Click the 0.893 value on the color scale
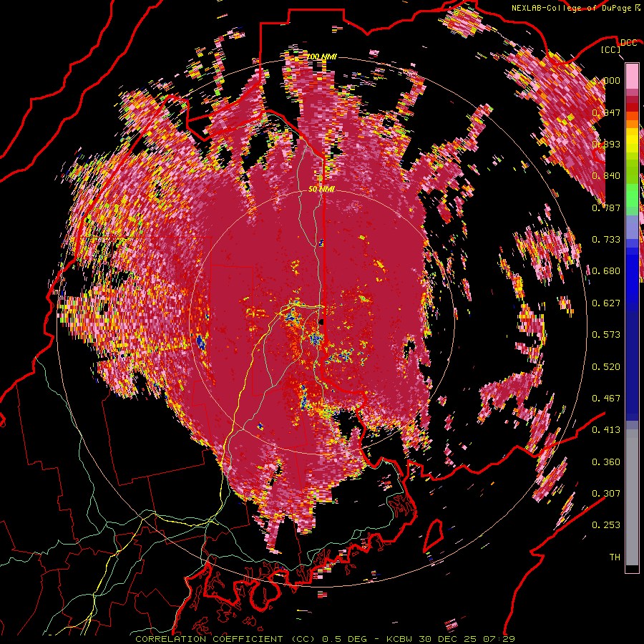This screenshot has height=644, width=644. [x=606, y=144]
